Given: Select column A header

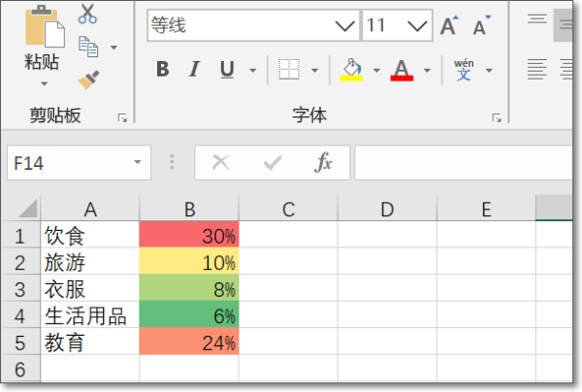Looking at the screenshot, I should [x=90, y=210].
